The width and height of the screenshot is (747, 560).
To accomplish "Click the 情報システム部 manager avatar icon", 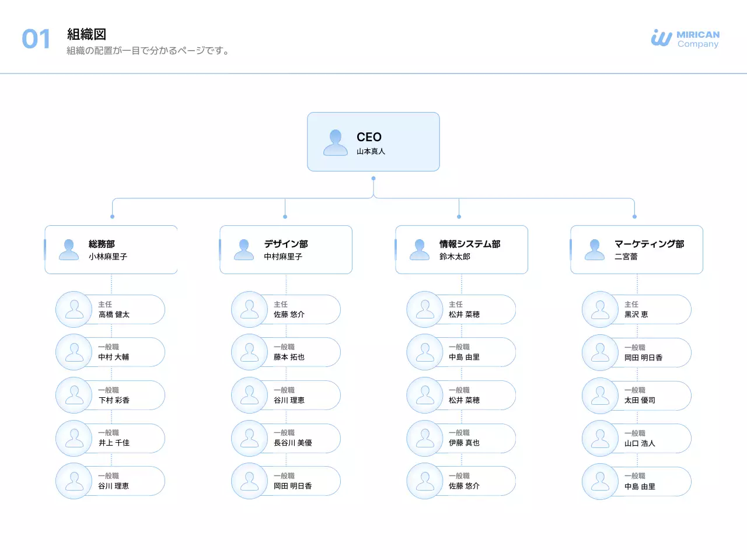I will pyautogui.click(x=420, y=250).
